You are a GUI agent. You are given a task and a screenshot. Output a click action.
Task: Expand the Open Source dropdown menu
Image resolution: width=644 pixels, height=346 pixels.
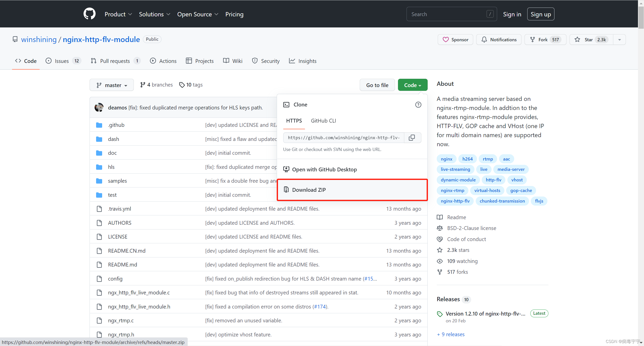(x=198, y=14)
